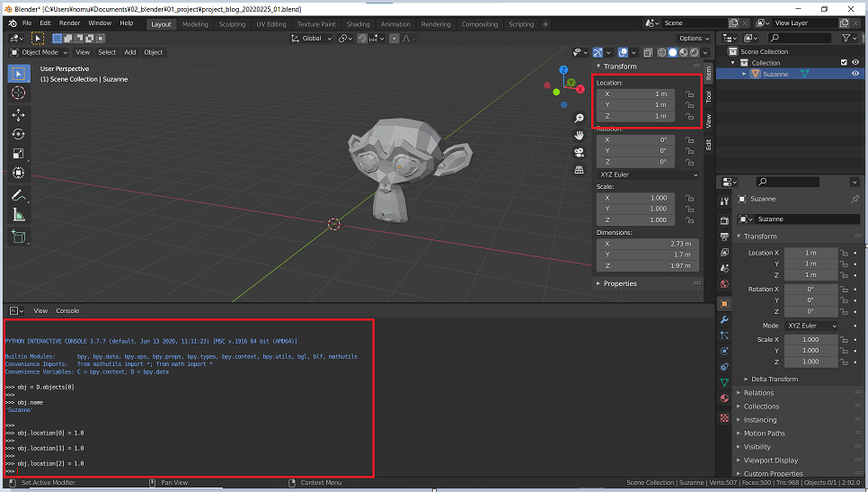Click the Shading workspace tab

click(359, 24)
